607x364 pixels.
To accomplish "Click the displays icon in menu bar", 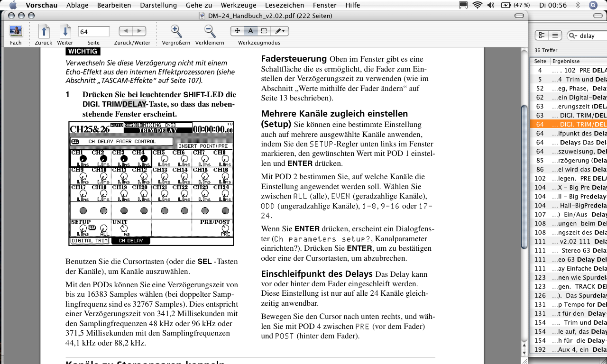I will 464,5.
